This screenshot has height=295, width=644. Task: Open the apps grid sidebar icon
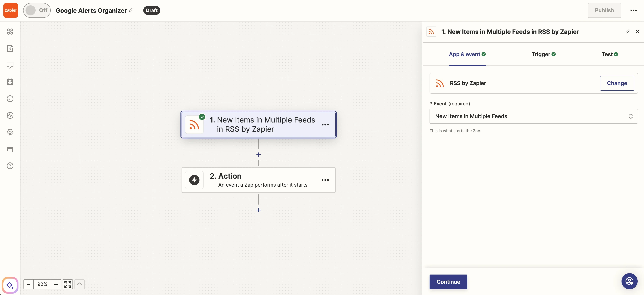coord(10,32)
